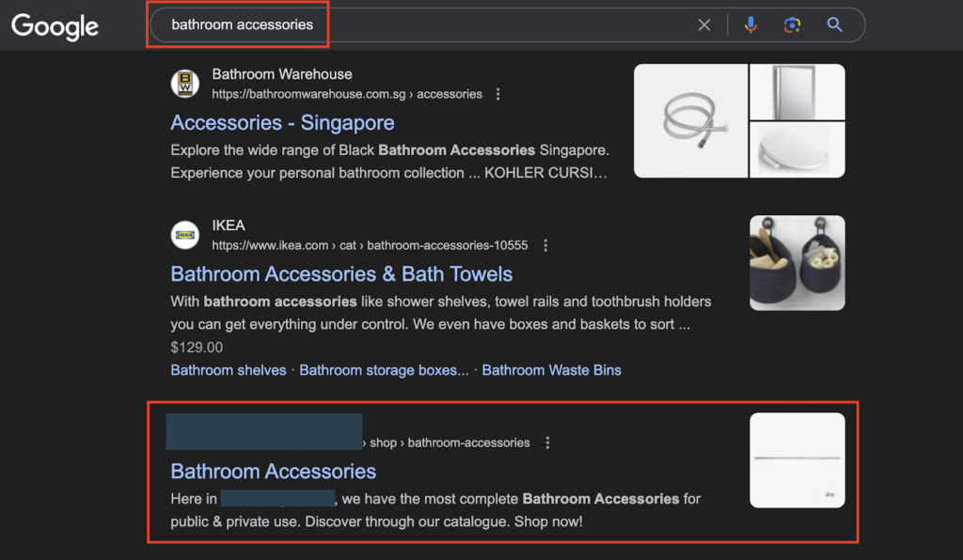Screen dimensions: 963x560
Task: Click the Google logo
Action: [55, 26]
